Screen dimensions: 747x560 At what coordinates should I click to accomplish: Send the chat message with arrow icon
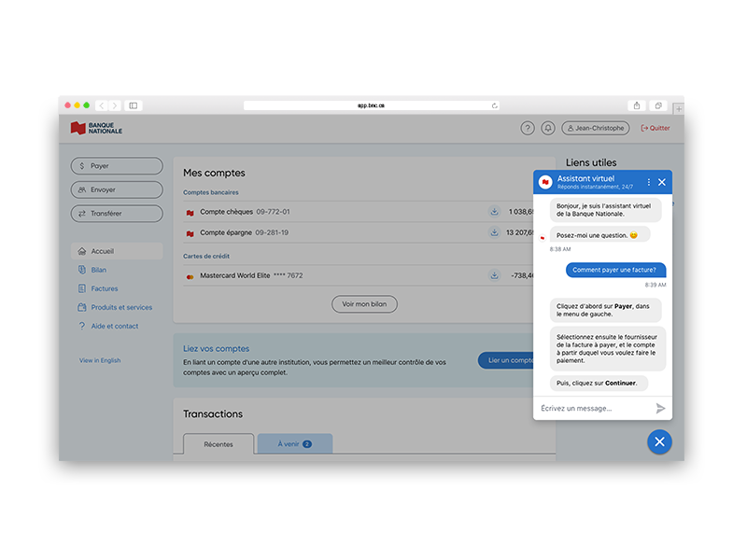(x=660, y=408)
